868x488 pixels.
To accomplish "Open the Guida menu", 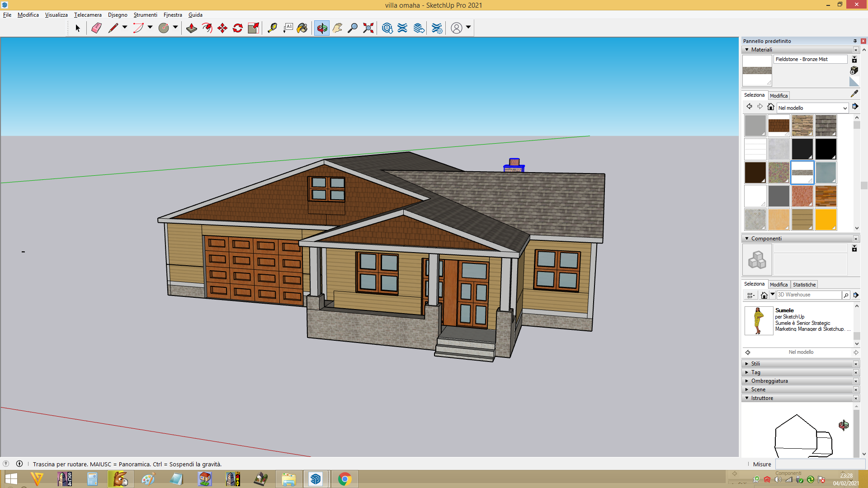I will [x=195, y=15].
